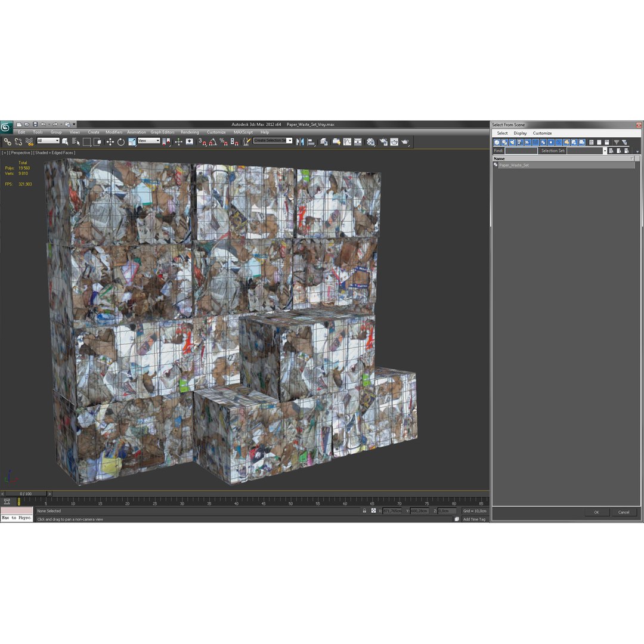The width and height of the screenshot is (644, 644).
Task: Open the Manage Layers dialog icon
Action: 324,142
